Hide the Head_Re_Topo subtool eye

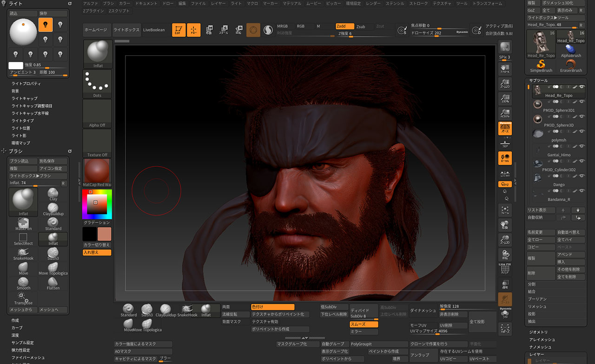click(x=582, y=87)
